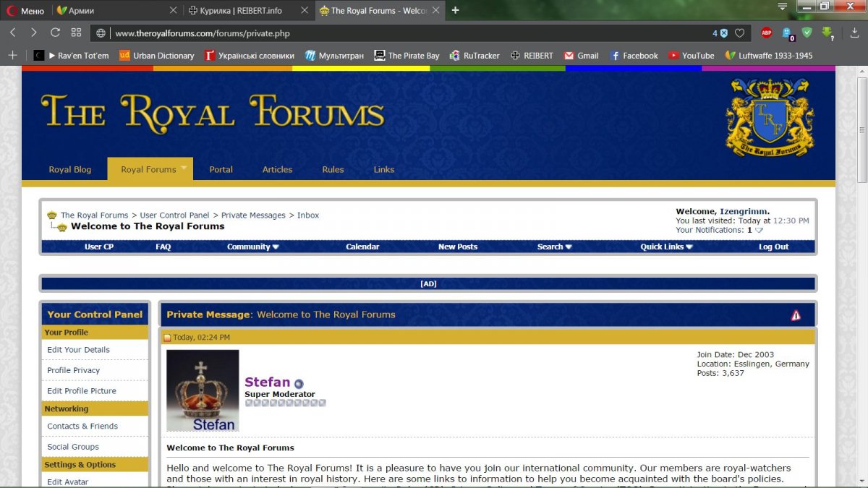This screenshot has height=488, width=868.
Task: Open the RuTracker bookmark
Action: pos(475,56)
